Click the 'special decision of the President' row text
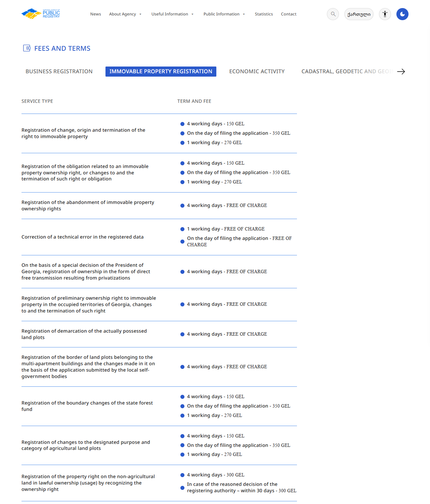 86,271
